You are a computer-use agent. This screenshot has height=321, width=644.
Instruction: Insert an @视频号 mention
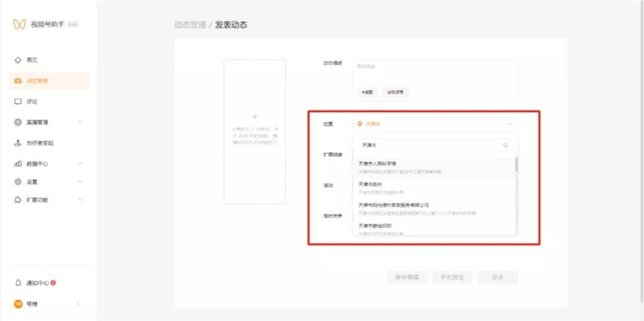395,93
